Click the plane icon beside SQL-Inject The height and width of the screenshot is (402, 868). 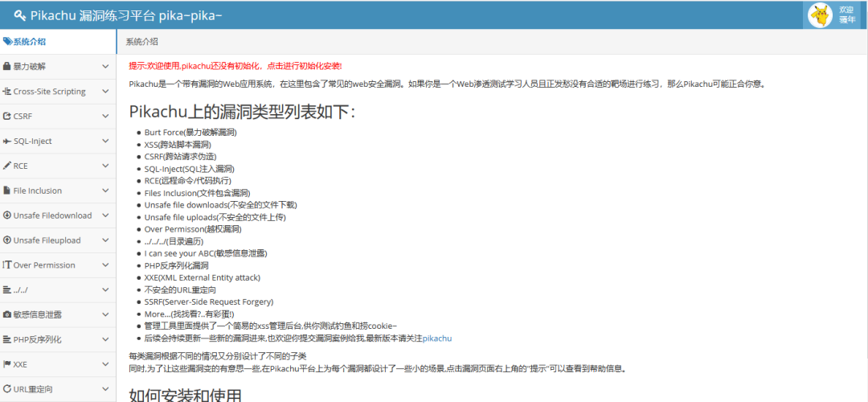6,142
